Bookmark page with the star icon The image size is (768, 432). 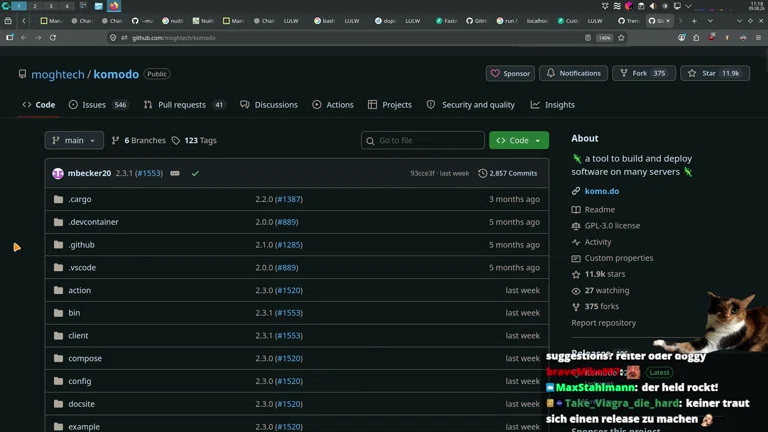tap(621, 38)
